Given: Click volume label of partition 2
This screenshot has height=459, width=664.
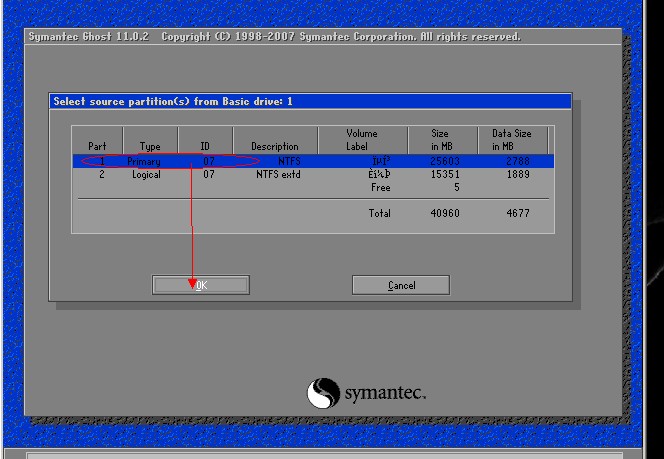Looking at the screenshot, I should coord(379,174).
